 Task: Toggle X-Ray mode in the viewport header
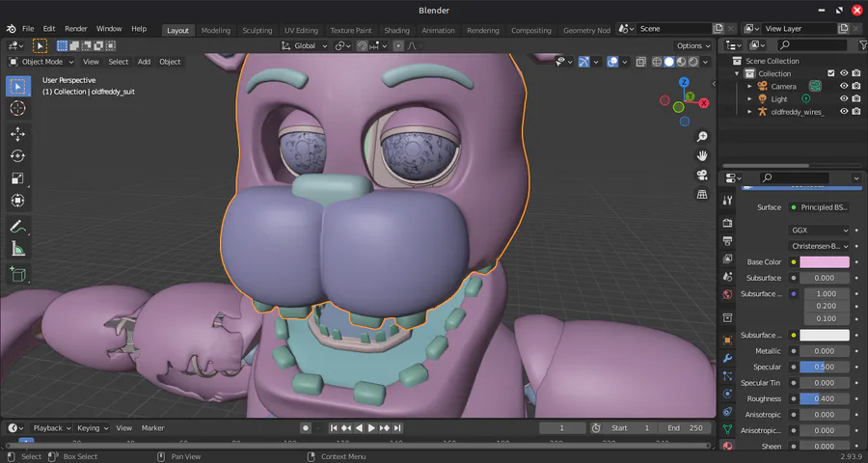click(641, 62)
